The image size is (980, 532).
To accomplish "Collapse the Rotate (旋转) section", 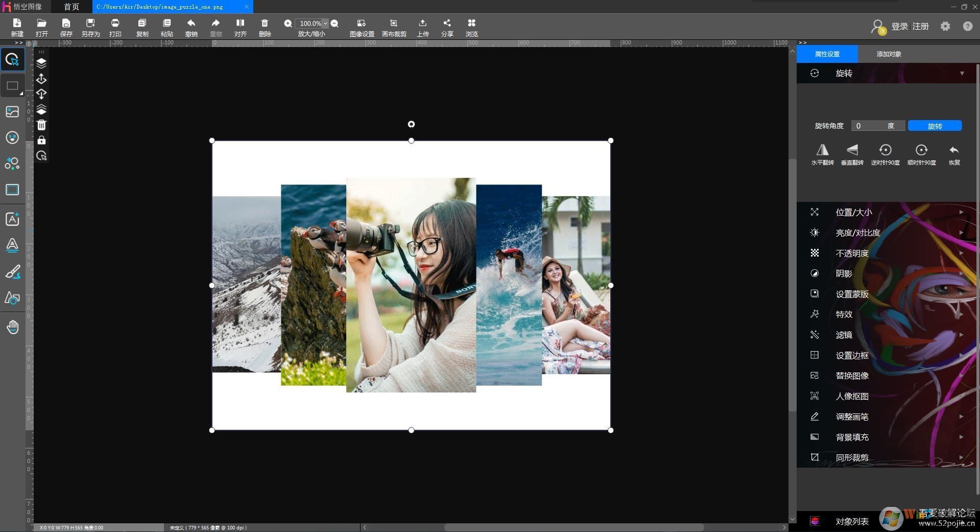I will click(x=962, y=74).
